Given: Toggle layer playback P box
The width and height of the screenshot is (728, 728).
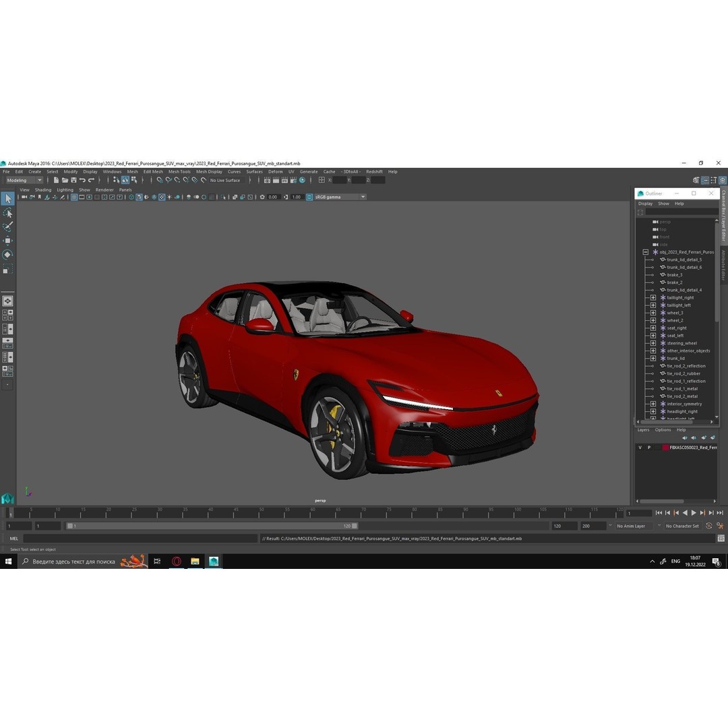Looking at the screenshot, I should point(649,448).
